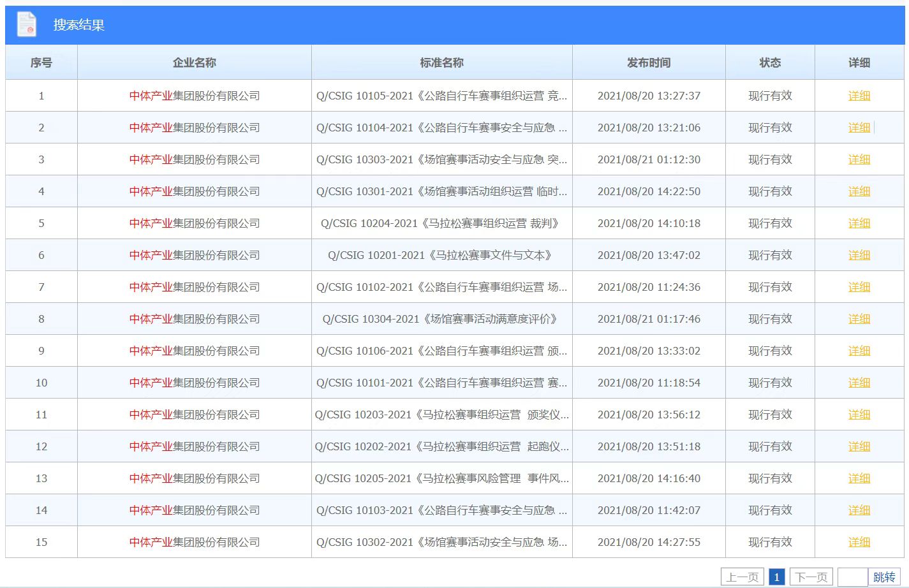Click standard name Q/CSIG 10205-2021
The image size is (909, 588).
442,478
